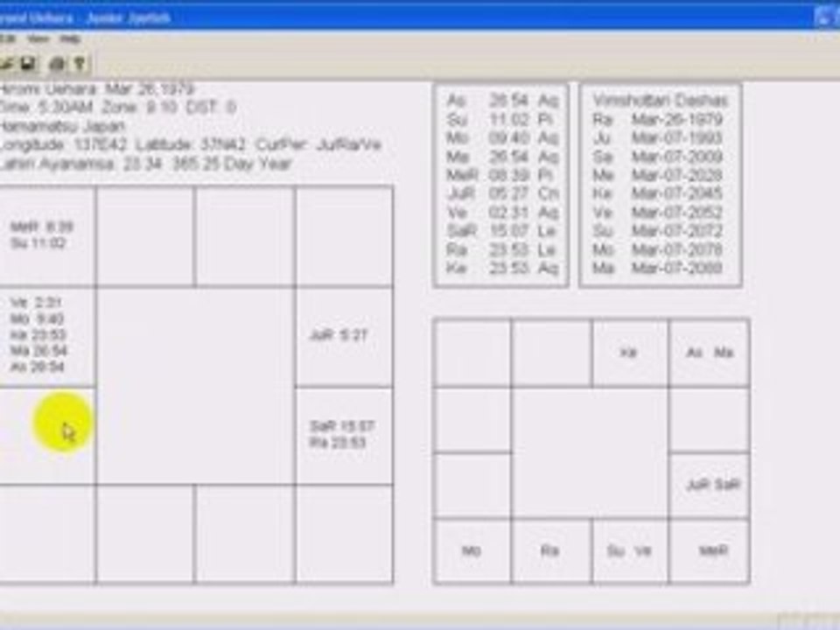
Task: Select the Mo 09:40 Aq row in planet table
Action: [502, 137]
